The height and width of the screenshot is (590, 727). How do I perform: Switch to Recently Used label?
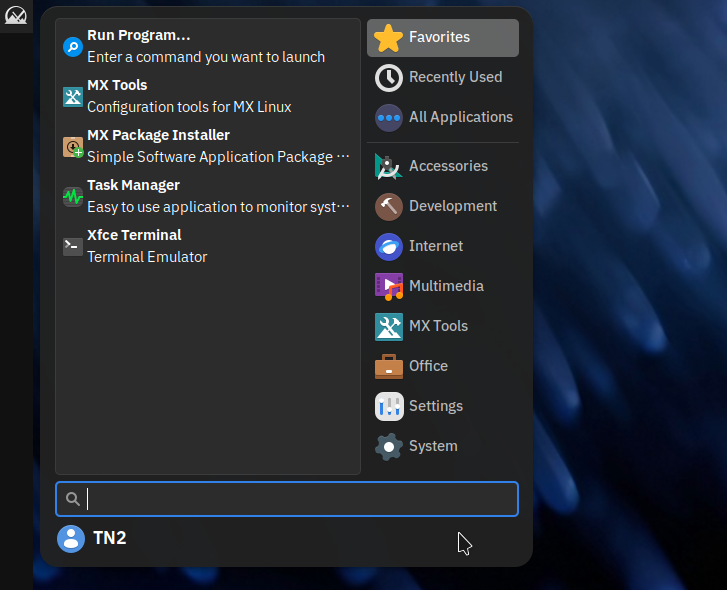[455, 77]
